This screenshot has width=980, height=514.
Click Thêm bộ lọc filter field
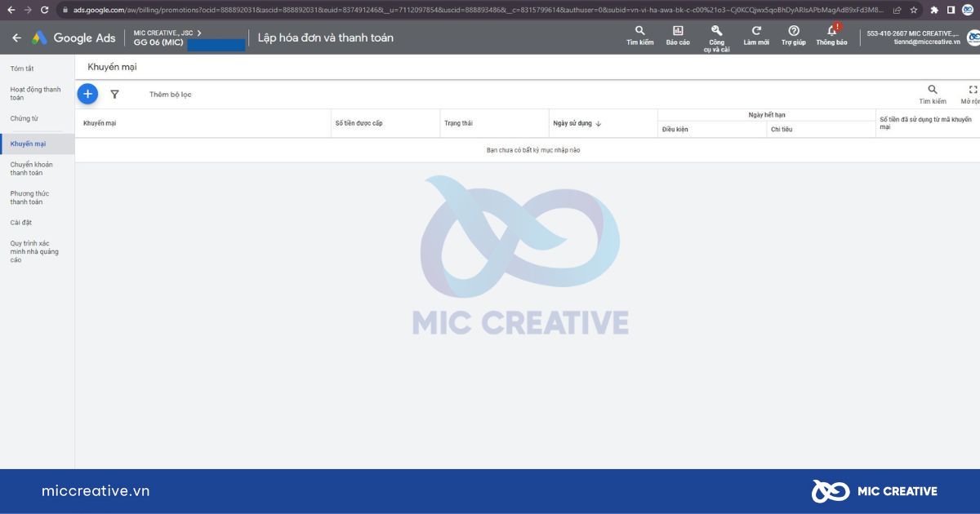click(170, 95)
